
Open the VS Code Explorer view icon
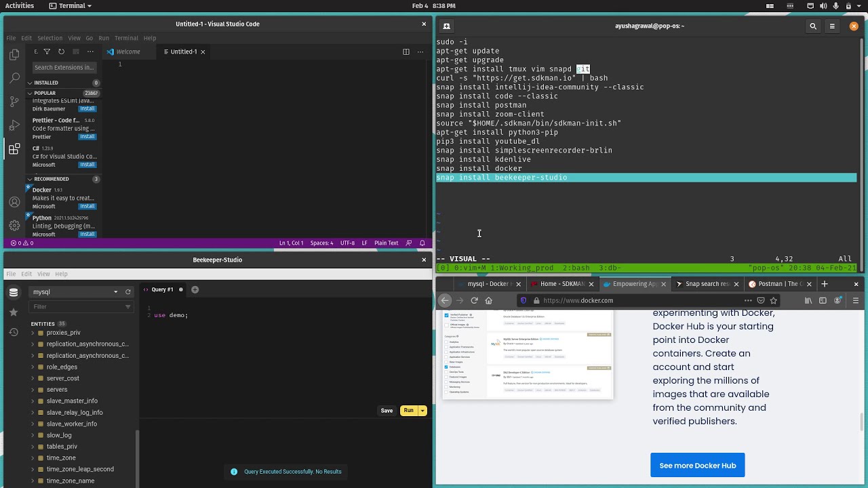(x=14, y=56)
